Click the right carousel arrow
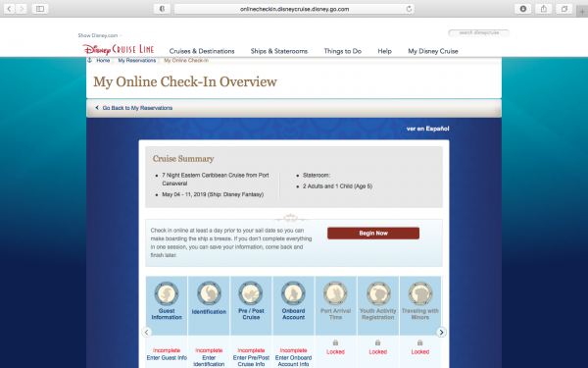The height and width of the screenshot is (368, 588). 441,332
